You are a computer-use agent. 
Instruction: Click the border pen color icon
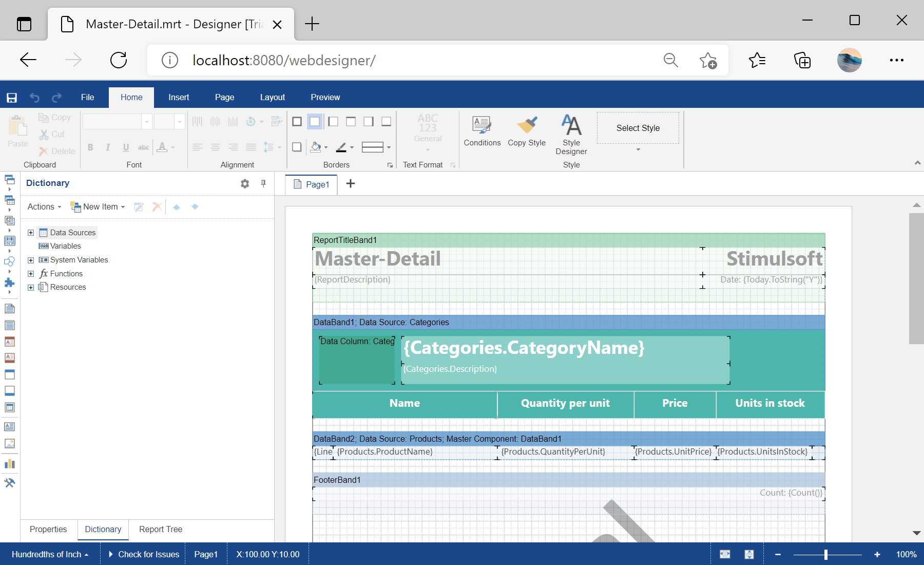(x=341, y=147)
